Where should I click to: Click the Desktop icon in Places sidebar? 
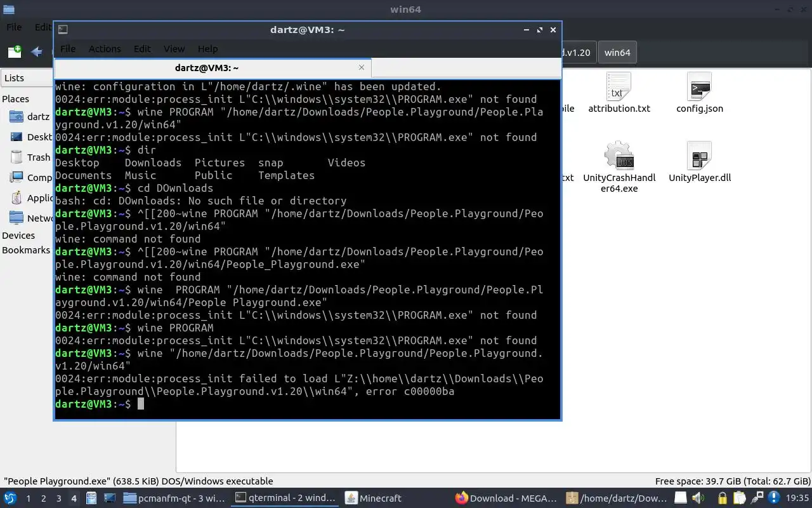(17, 137)
